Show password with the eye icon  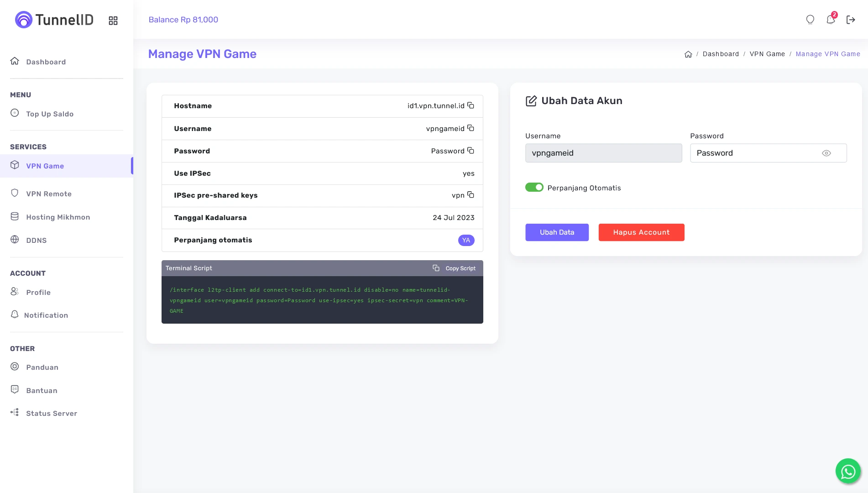[x=826, y=153]
